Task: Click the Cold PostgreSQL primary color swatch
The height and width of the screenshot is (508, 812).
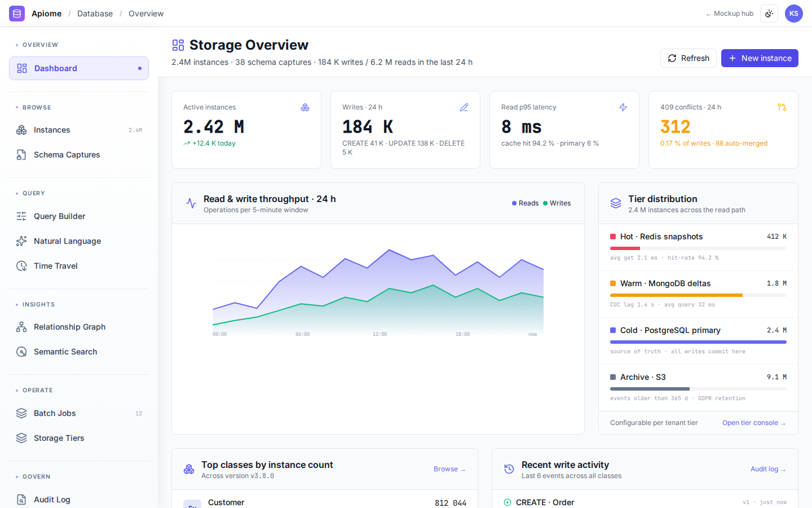Action: [613, 330]
